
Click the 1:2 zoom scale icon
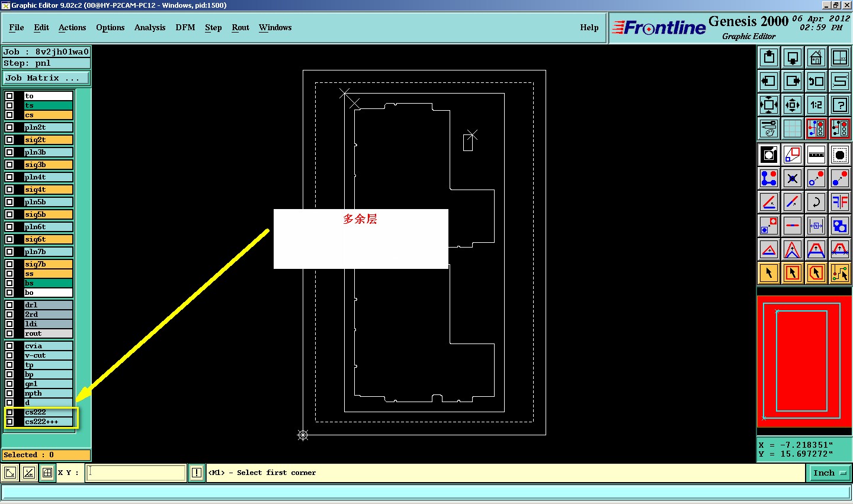pos(816,105)
